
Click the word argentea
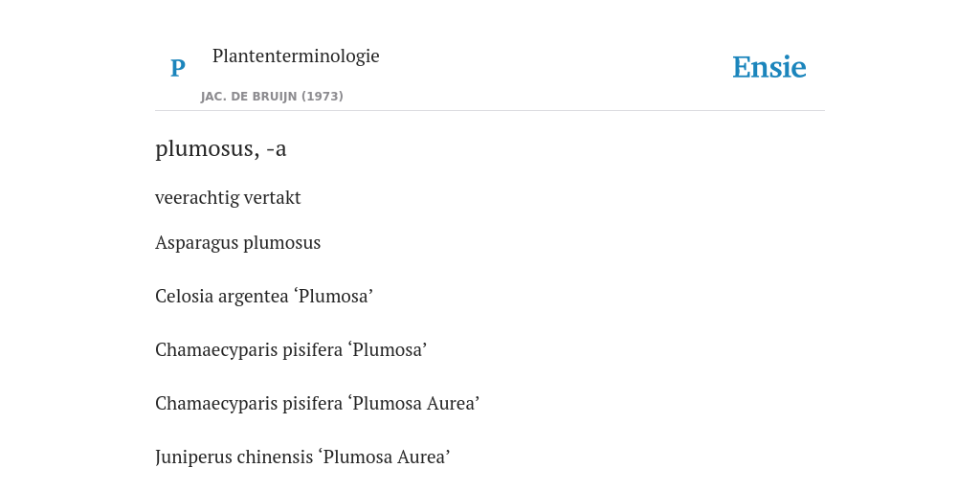click(x=253, y=297)
